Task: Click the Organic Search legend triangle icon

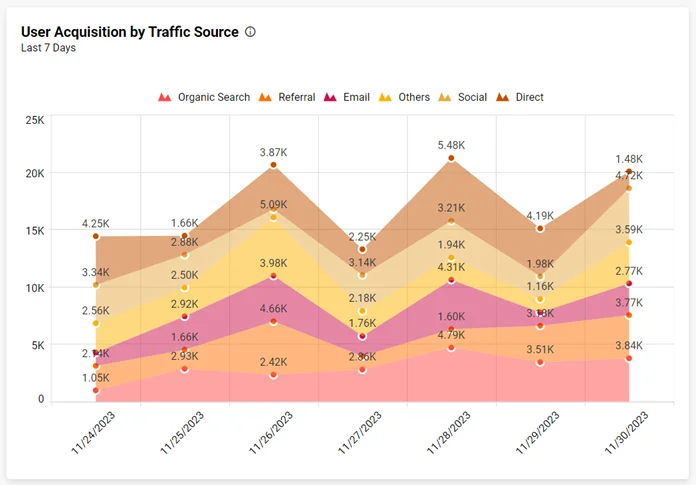Action: click(x=164, y=98)
